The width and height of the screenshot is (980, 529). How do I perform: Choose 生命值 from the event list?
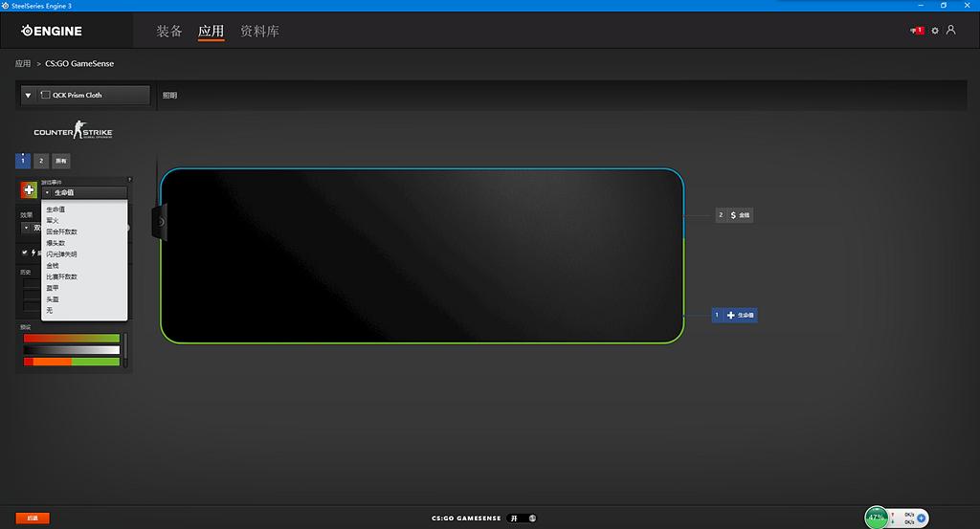[84, 209]
